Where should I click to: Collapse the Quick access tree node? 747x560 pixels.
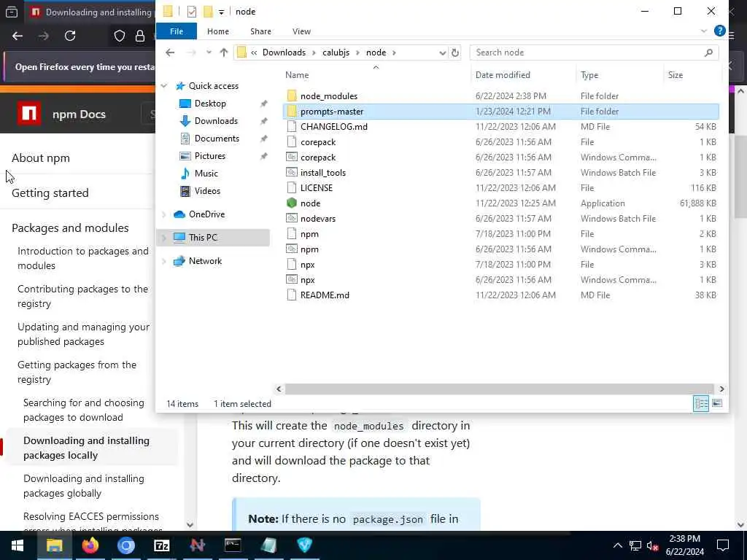coord(164,86)
